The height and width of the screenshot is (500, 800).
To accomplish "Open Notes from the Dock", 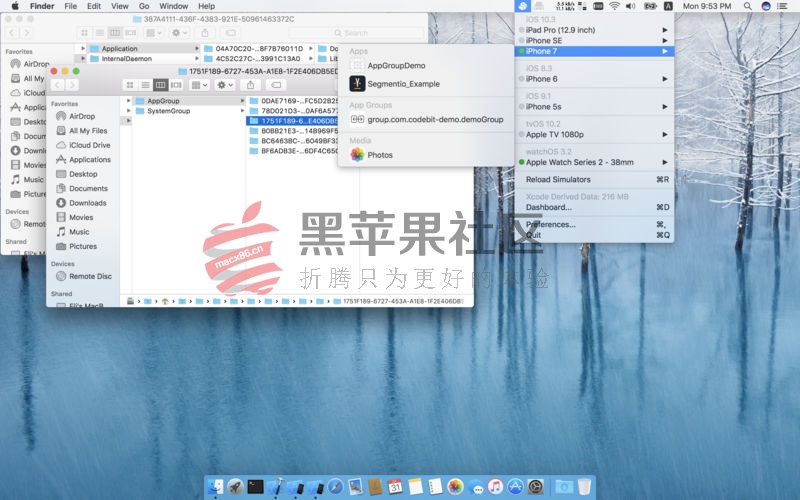I will (x=415, y=486).
